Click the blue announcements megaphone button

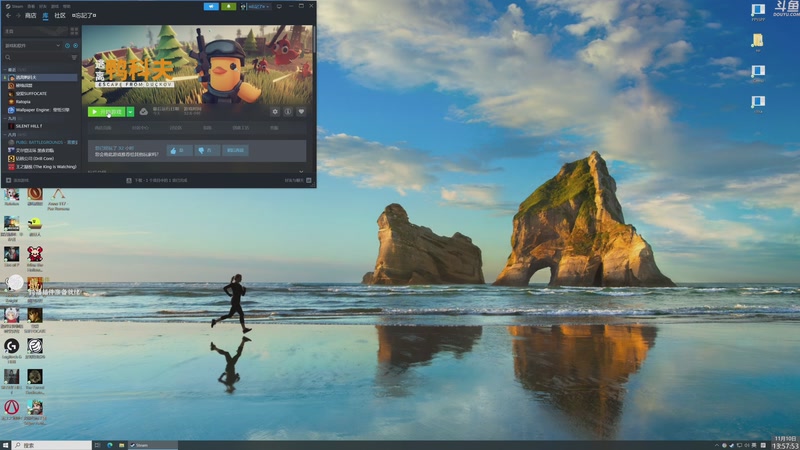(x=211, y=6)
